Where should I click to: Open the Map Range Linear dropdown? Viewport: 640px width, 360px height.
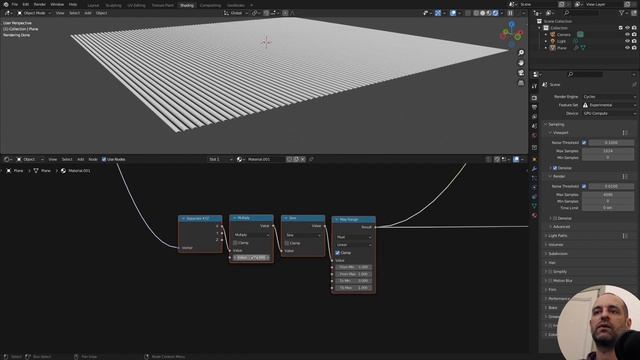(x=353, y=245)
